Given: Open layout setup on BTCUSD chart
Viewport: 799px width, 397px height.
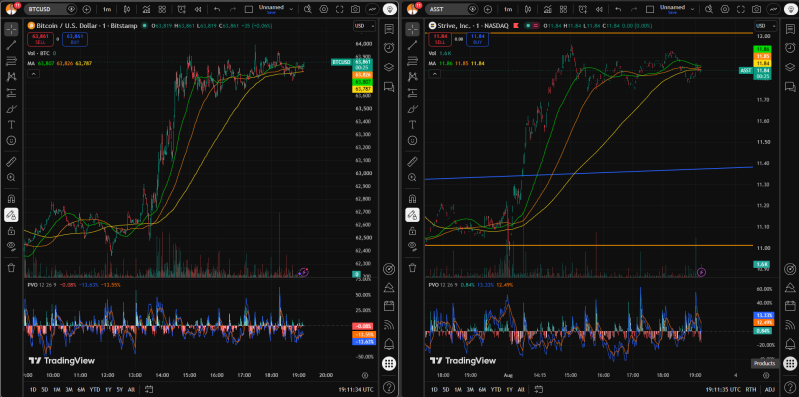Looking at the screenshot, I should (x=249, y=9).
